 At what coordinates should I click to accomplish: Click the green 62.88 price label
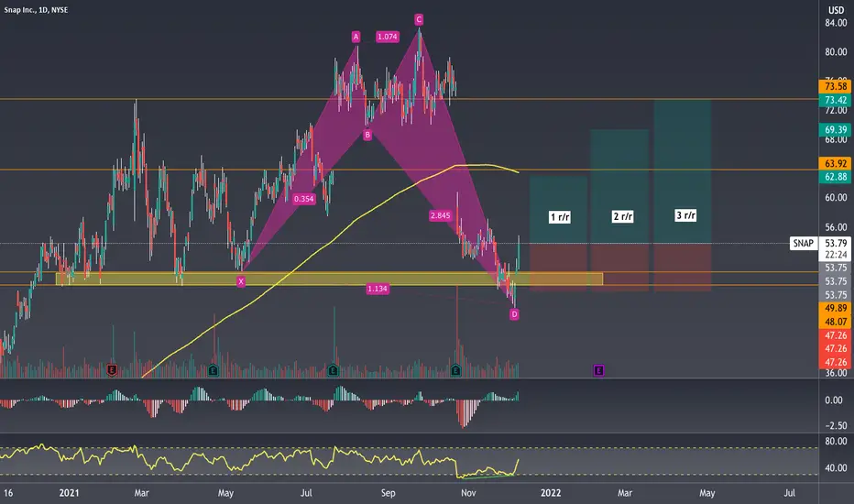[836, 177]
